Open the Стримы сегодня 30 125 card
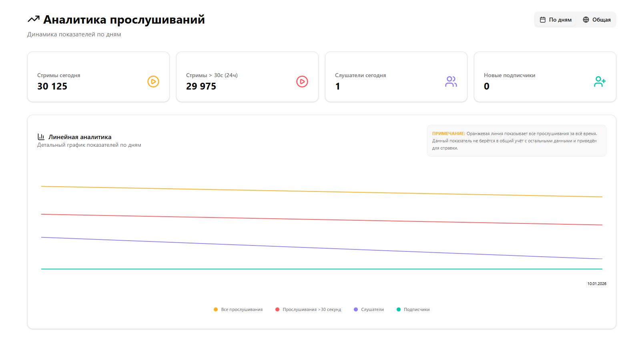 pyautogui.click(x=98, y=77)
